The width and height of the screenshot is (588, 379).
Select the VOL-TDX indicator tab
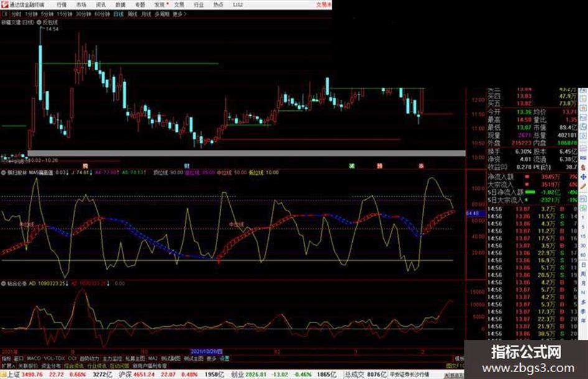click(x=55, y=358)
